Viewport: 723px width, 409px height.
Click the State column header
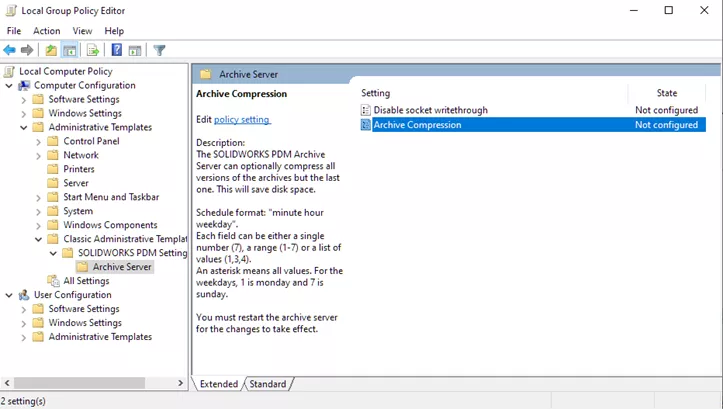pyautogui.click(x=666, y=93)
